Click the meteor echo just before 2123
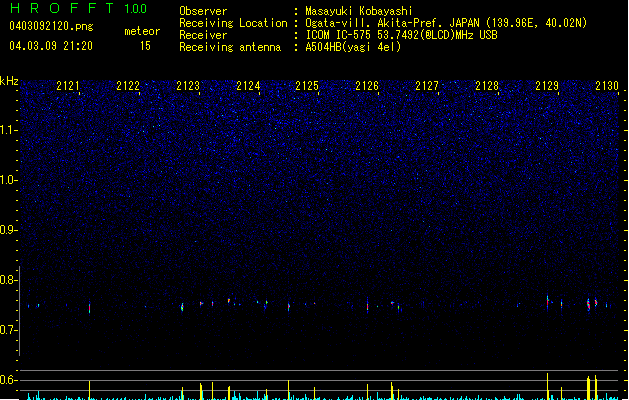The height and width of the screenshot is (400, 629). tap(183, 307)
